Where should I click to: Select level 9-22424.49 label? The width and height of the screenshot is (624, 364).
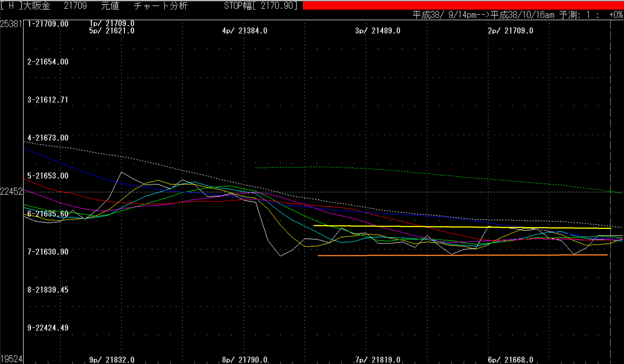coord(48,328)
